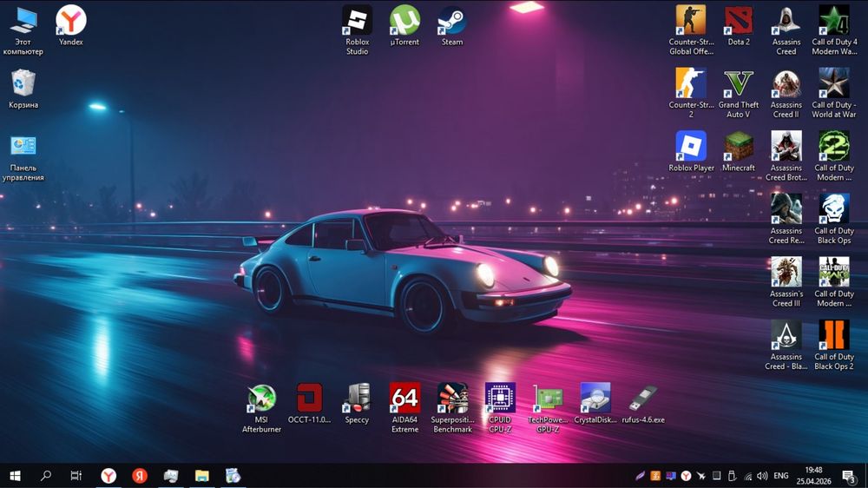Select the Call of Duty World at War icon
This screenshot has width=868, height=488.
833,93
